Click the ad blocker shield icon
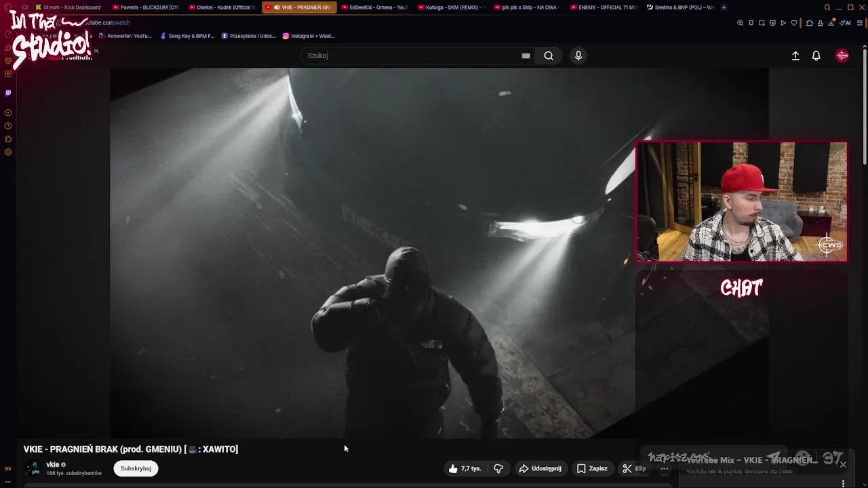868x488 pixels. pos(772,23)
